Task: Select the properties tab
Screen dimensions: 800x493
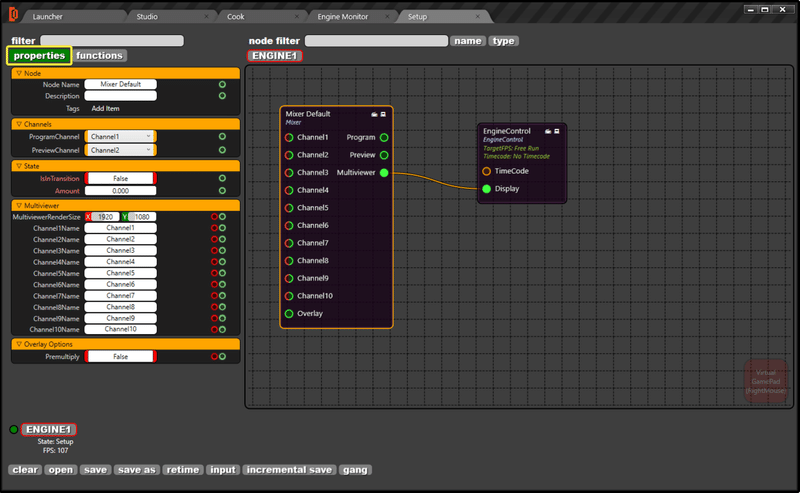Action: coord(39,56)
